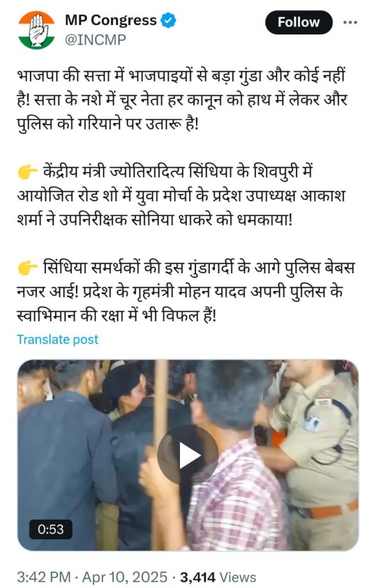
Task: Click the first paragraph about भाजपा
Action: (x=182, y=100)
